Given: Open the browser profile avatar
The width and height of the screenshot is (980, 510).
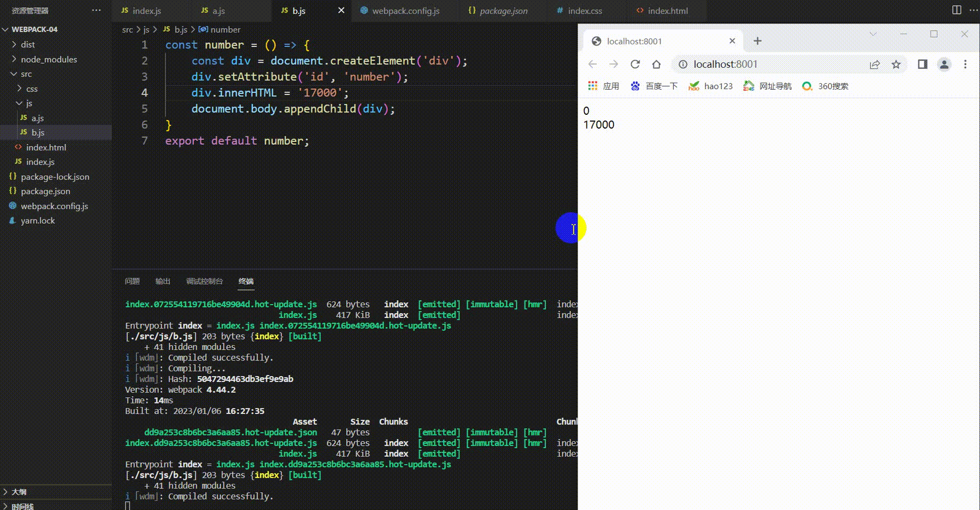Looking at the screenshot, I should 944,64.
